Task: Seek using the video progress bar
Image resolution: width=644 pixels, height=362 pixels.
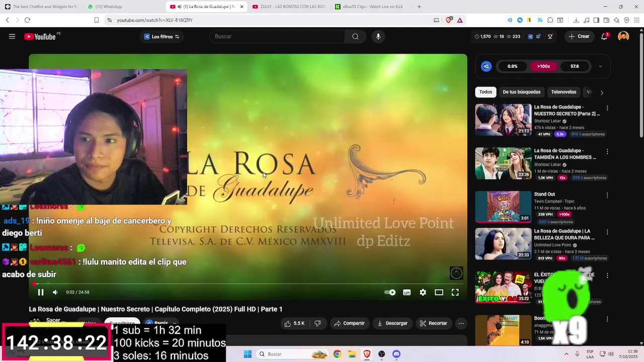Action: click(248, 284)
